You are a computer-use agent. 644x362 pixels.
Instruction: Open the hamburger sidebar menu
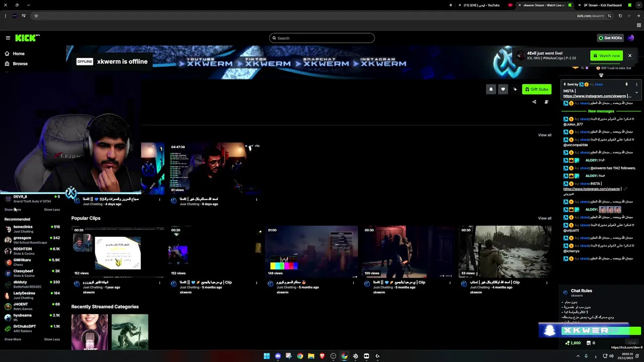click(8, 38)
